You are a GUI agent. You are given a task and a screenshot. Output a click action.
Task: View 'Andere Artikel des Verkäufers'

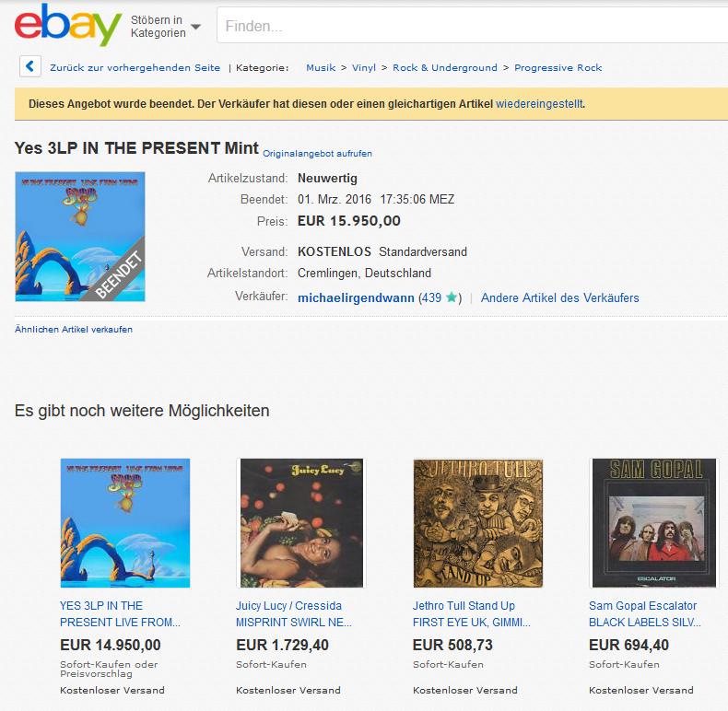560,297
